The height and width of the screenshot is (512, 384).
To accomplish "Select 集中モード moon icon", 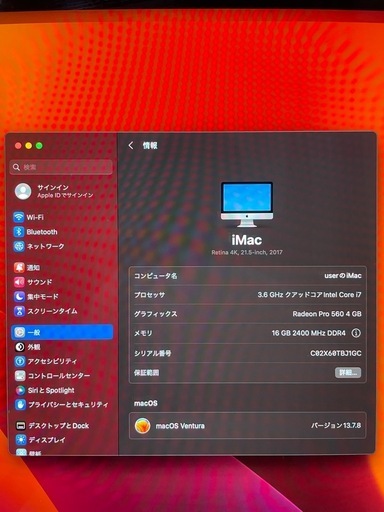I will click(19, 296).
